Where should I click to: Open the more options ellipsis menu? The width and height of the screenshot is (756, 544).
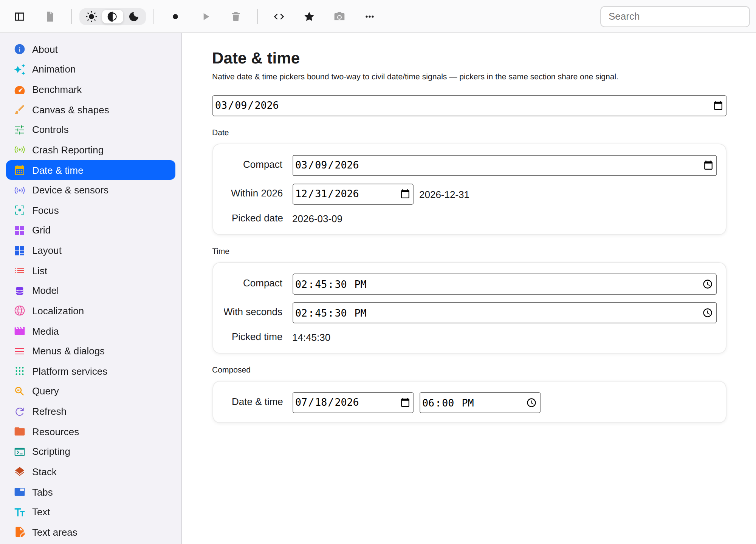370,17
